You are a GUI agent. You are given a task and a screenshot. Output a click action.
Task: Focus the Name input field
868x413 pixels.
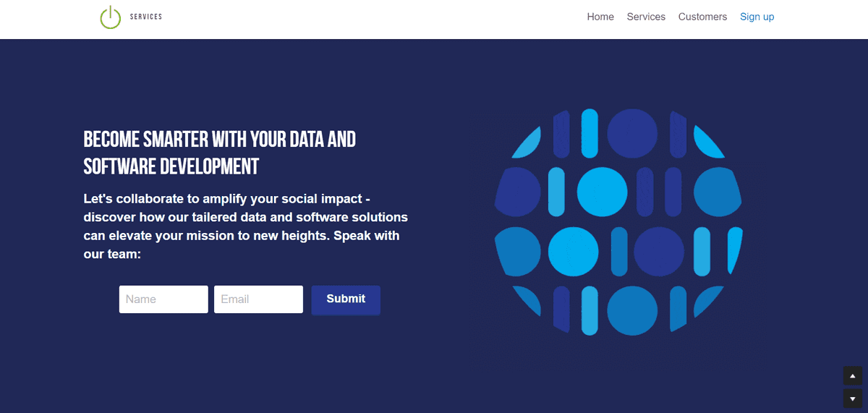coord(163,299)
